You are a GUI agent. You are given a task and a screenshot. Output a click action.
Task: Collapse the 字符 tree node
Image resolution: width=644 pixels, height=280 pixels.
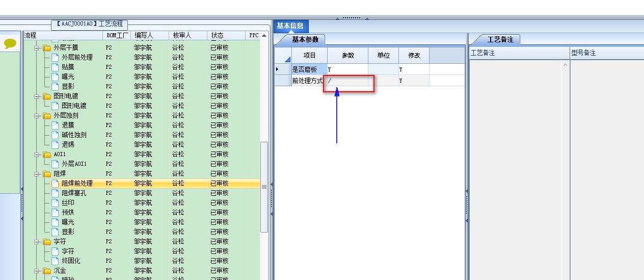tap(37, 241)
